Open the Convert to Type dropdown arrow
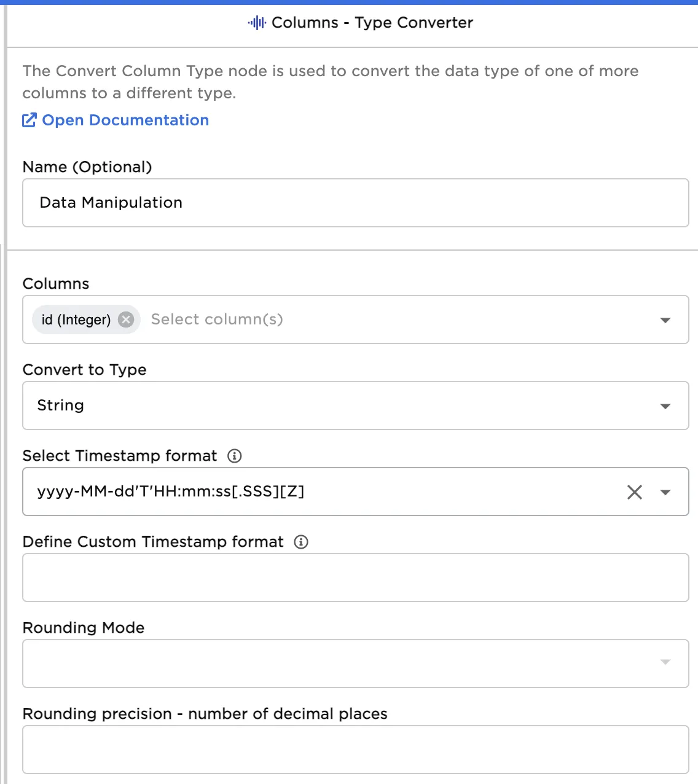 tap(665, 406)
